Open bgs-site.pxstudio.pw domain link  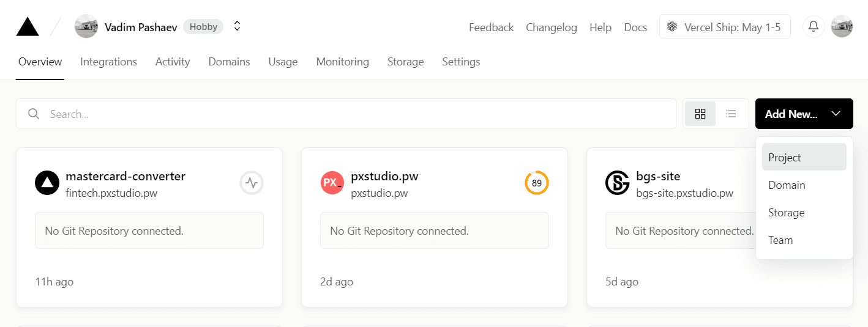(x=684, y=193)
